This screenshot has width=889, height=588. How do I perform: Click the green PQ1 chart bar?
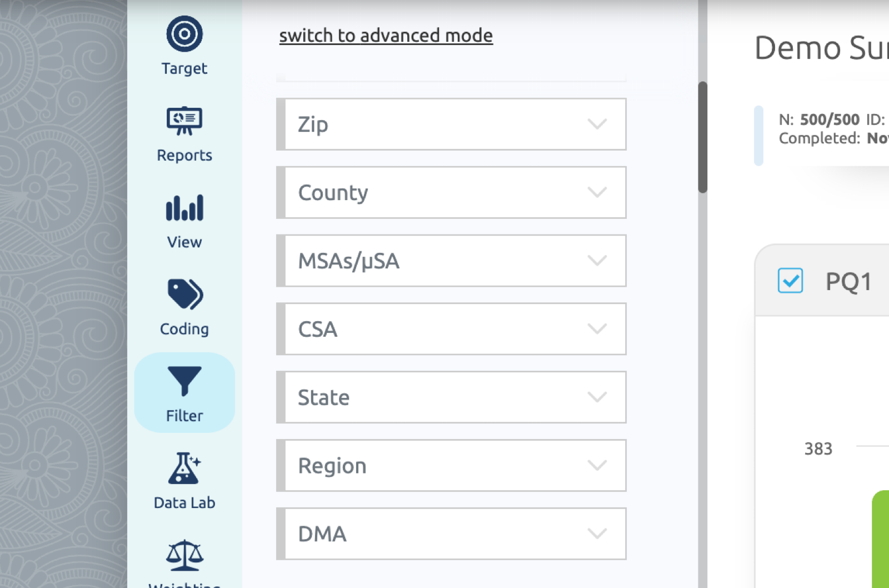point(881,539)
